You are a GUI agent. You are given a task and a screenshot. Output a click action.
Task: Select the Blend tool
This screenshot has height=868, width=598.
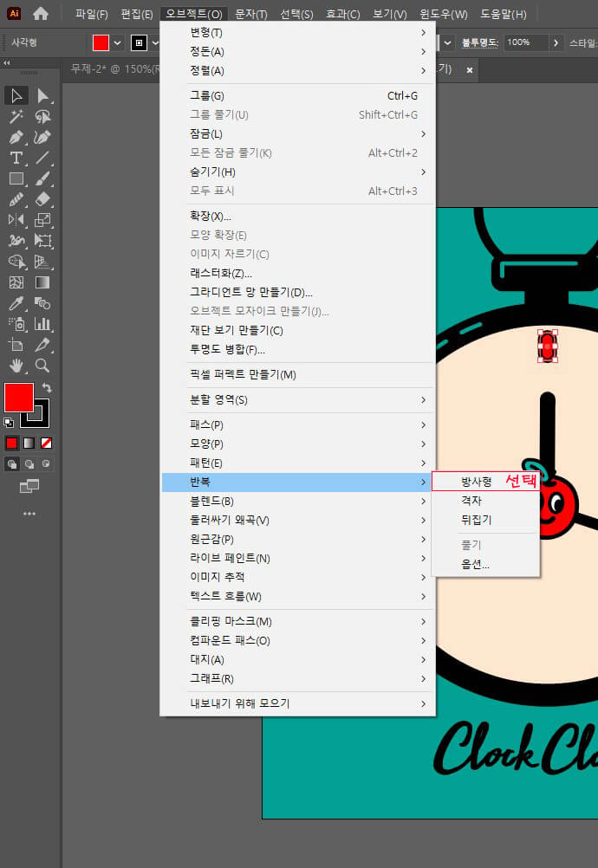click(42, 303)
